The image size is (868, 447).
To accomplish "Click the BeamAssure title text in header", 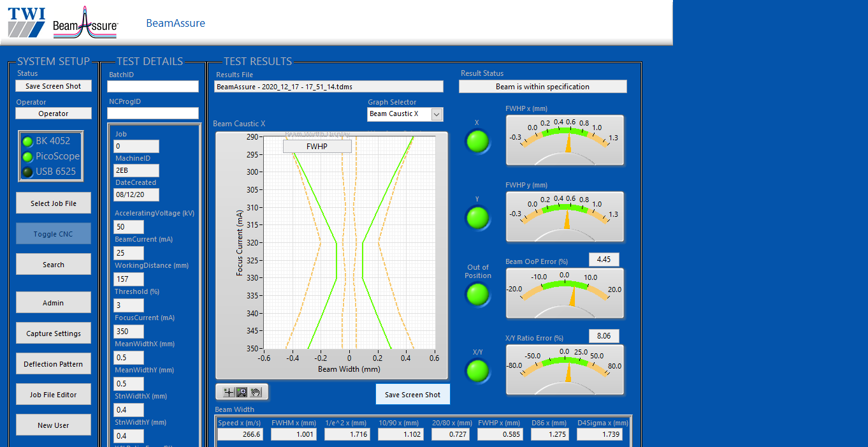I will (x=176, y=23).
